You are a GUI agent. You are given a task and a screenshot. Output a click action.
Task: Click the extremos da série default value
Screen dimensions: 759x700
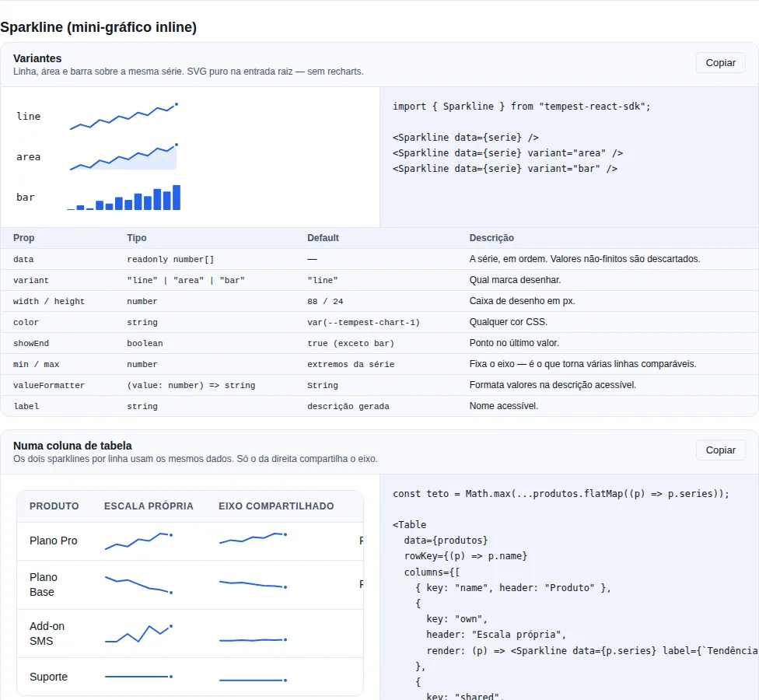(351, 364)
